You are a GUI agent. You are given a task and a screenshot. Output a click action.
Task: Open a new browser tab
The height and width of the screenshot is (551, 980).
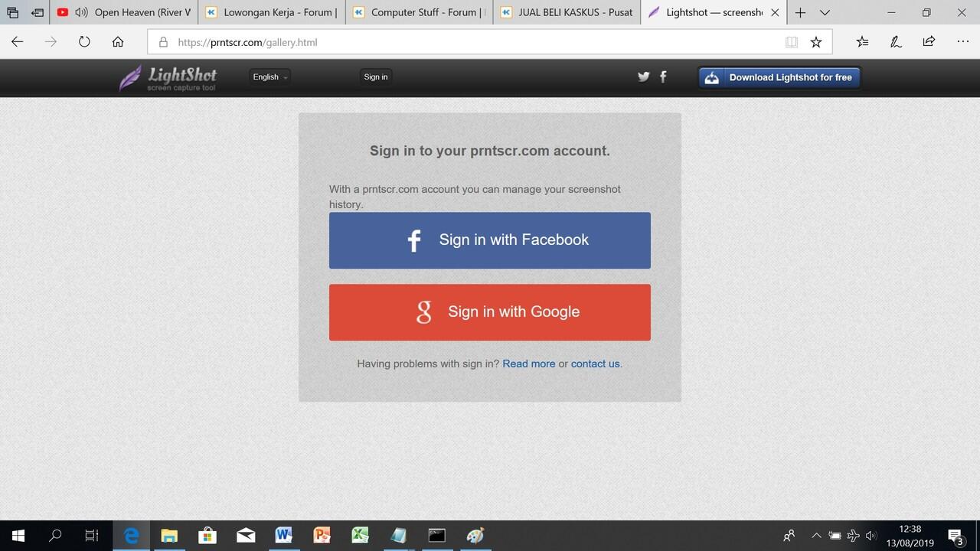[800, 13]
